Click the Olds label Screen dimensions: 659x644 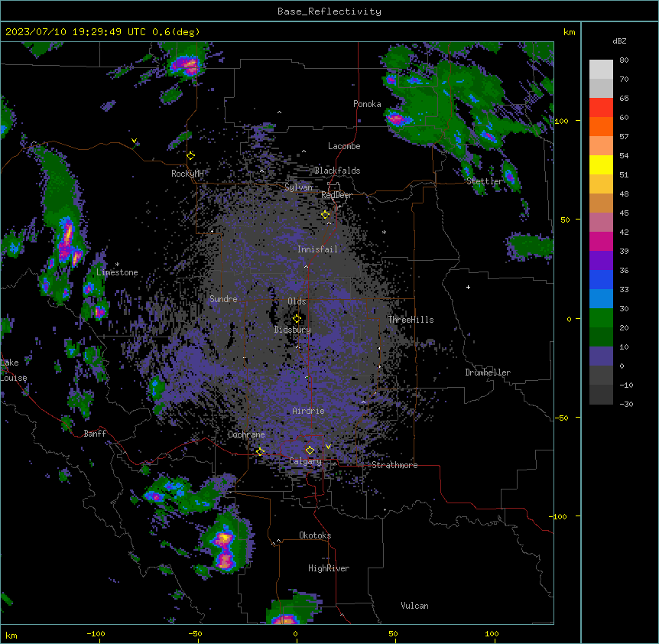coord(297,302)
